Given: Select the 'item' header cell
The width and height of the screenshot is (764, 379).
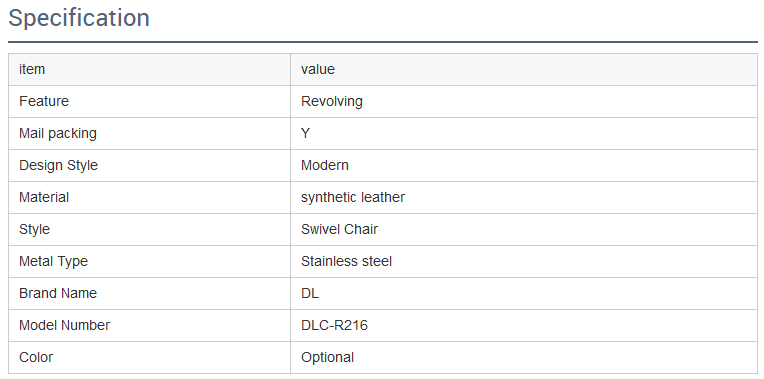Looking at the screenshot, I should [x=150, y=70].
